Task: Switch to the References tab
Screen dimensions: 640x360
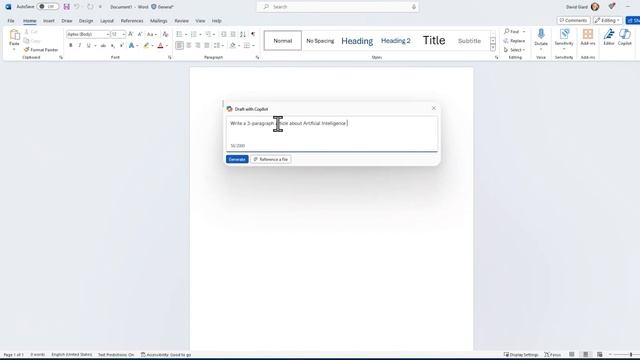Action: tap(132, 20)
